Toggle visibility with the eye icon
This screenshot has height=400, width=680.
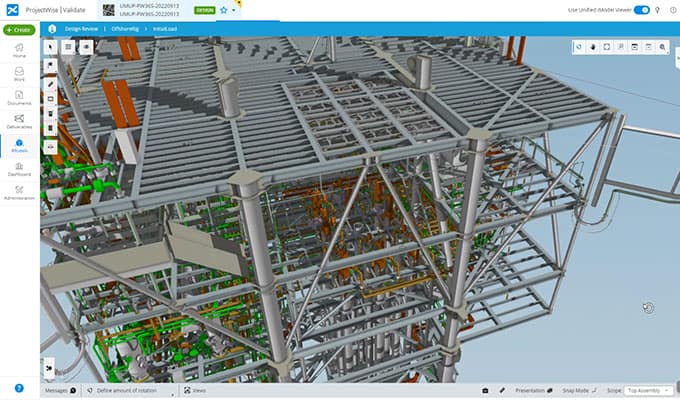[x=86, y=47]
